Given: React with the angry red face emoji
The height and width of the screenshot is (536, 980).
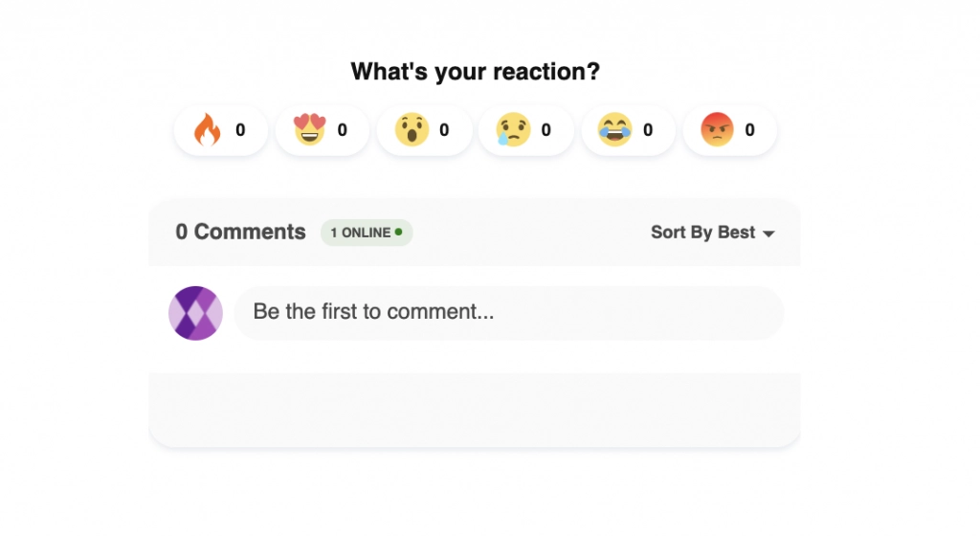Looking at the screenshot, I should pos(717,130).
